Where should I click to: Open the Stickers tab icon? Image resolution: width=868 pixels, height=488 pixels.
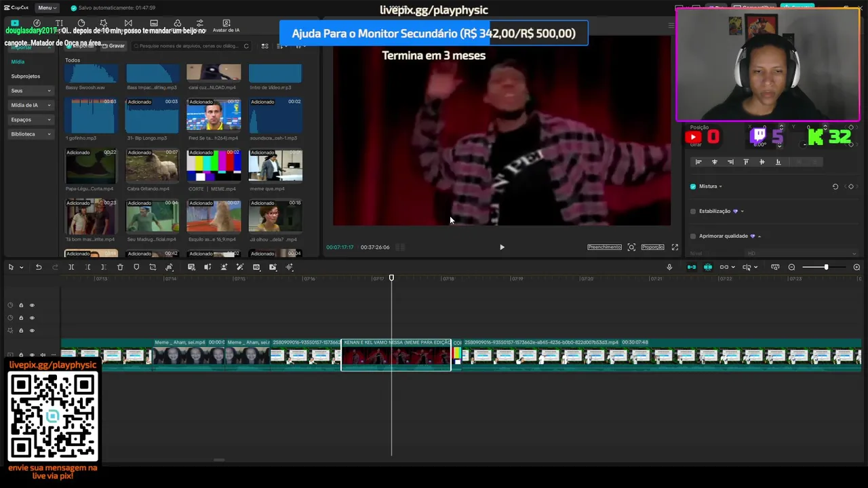(81, 23)
